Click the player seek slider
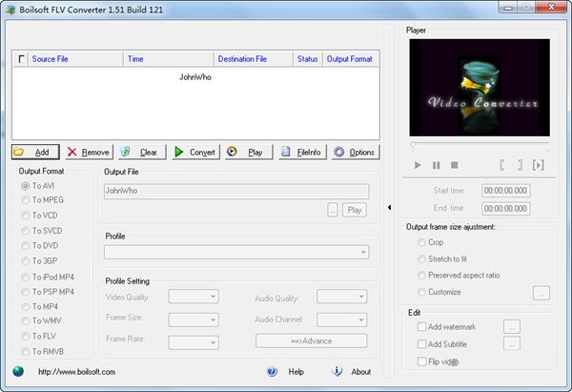Viewport: 572px width, 392px height. click(x=480, y=145)
